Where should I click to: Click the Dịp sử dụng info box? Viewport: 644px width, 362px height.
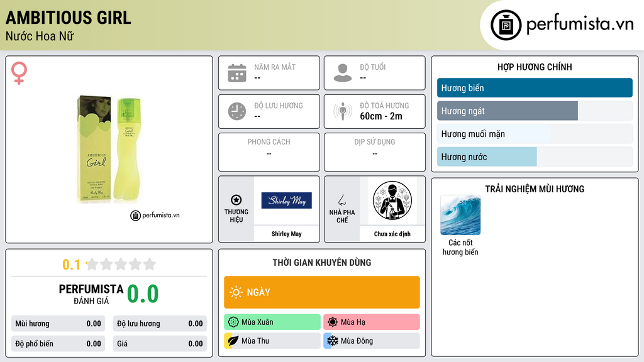click(x=375, y=152)
